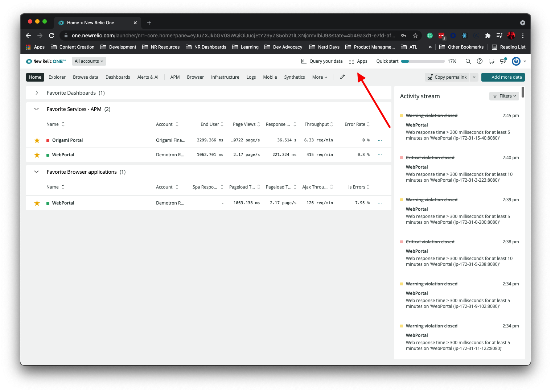The height and width of the screenshot is (392, 551).
Task: Sort services by Throughput column
Action: click(x=319, y=124)
